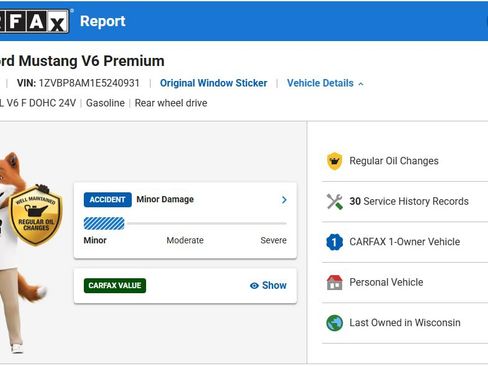Click the Minor severity label
The height and width of the screenshot is (366, 488).
coord(95,240)
